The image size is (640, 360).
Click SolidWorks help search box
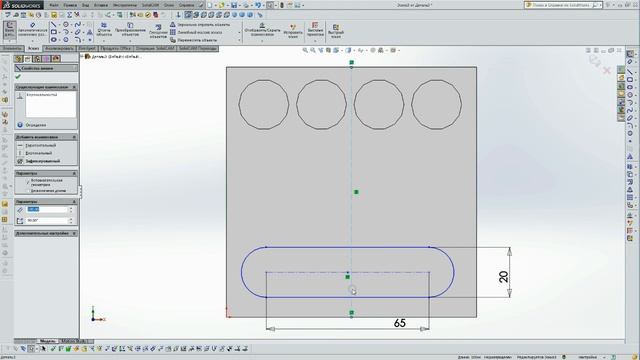[x=563, y=5]
